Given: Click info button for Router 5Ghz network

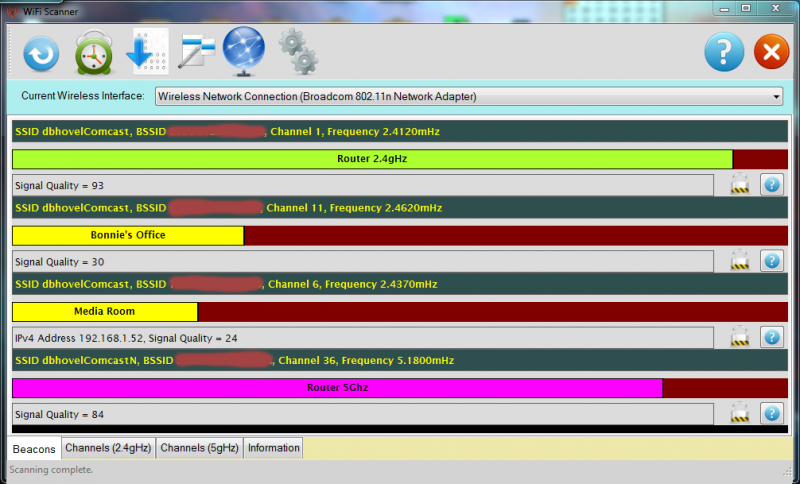Looking at the screenshot, I should click(x=771, y=413).
